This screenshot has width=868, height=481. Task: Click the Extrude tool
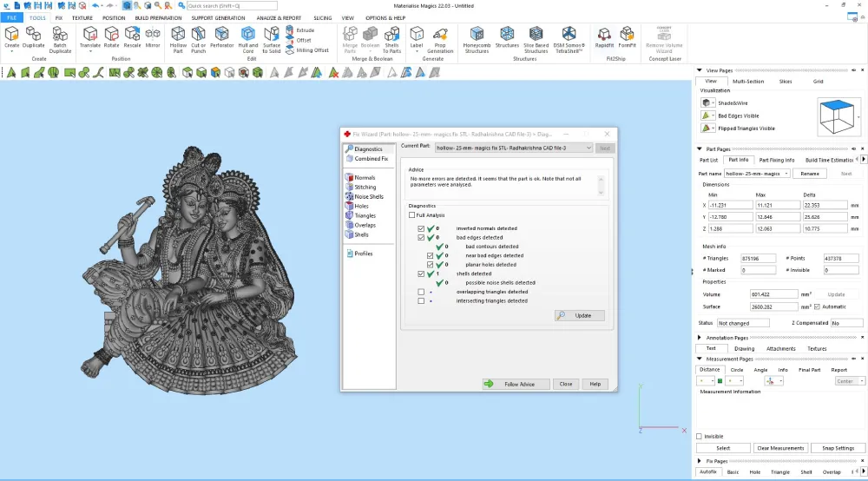tap(300, 30)
